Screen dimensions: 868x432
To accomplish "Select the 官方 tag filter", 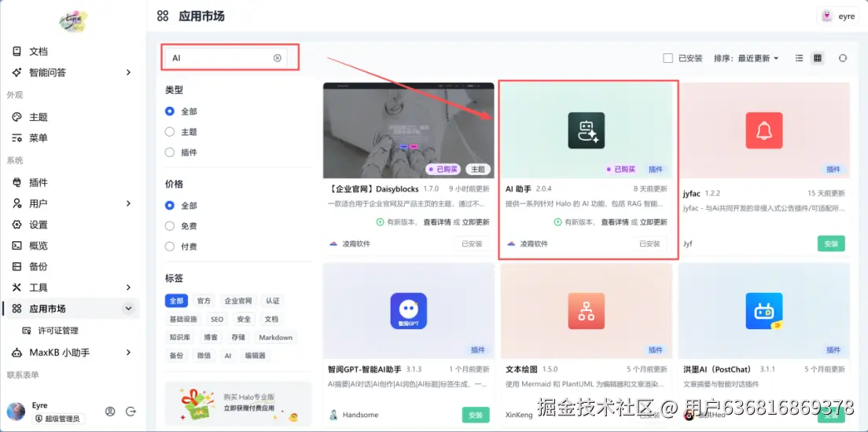I will (204, 301).
